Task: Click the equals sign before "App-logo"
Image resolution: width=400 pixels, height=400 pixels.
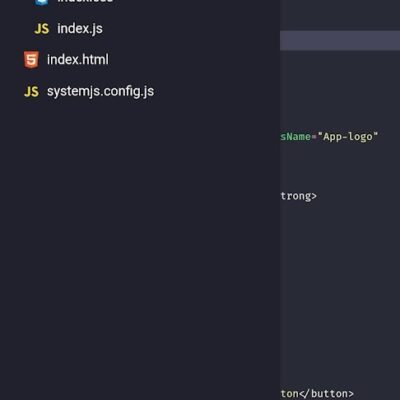Action: (x=314, y=137)
